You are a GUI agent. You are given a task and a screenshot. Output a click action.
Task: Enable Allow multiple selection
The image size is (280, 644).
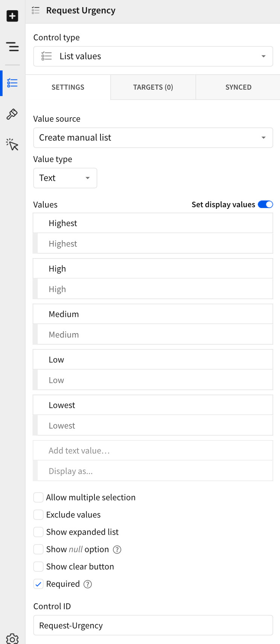click(38, 497)
